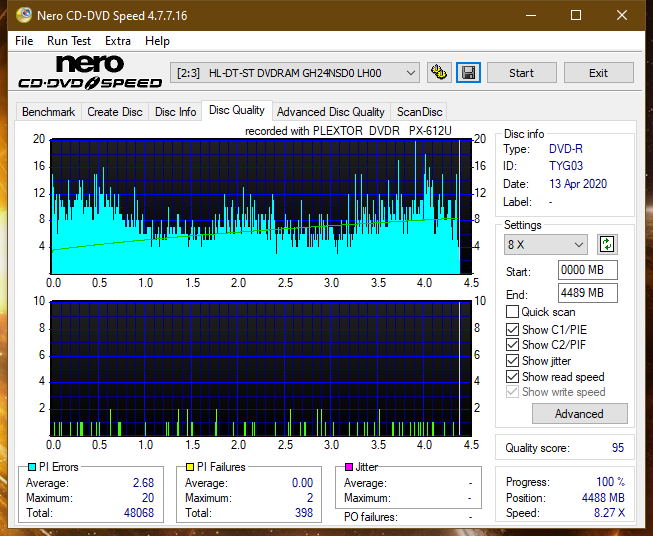Click the Exit button
The image size is (653, 536).
coord(598,73)
